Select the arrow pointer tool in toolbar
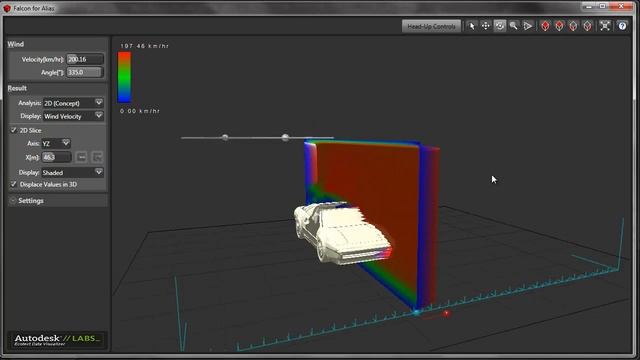This screenshot has height=360, width=640. point(472,26)
